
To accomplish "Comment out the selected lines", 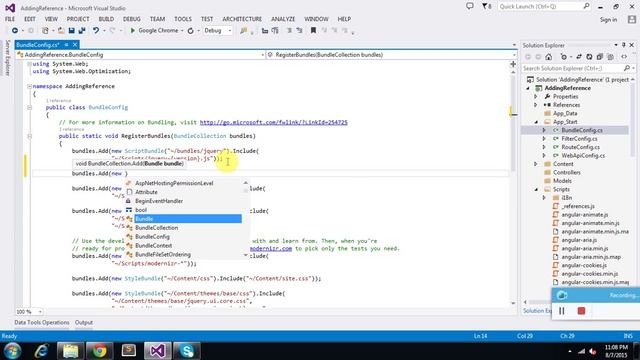I will 289,31.
